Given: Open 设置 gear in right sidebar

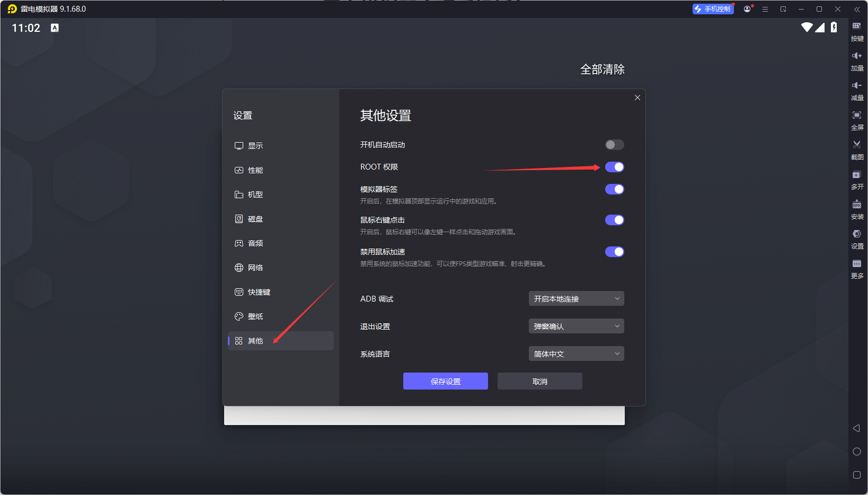Looking at the screenshot, I should tap(857, 239).
